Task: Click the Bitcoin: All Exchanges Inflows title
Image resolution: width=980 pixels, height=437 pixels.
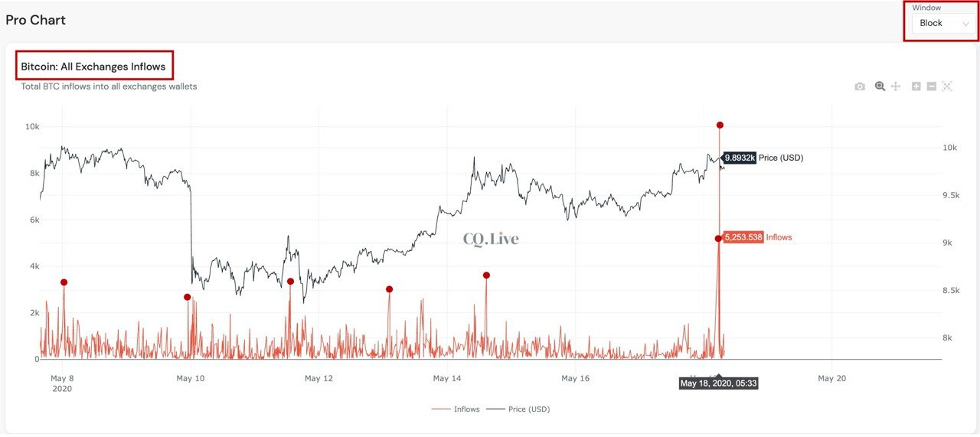Action: coord(93,67)
